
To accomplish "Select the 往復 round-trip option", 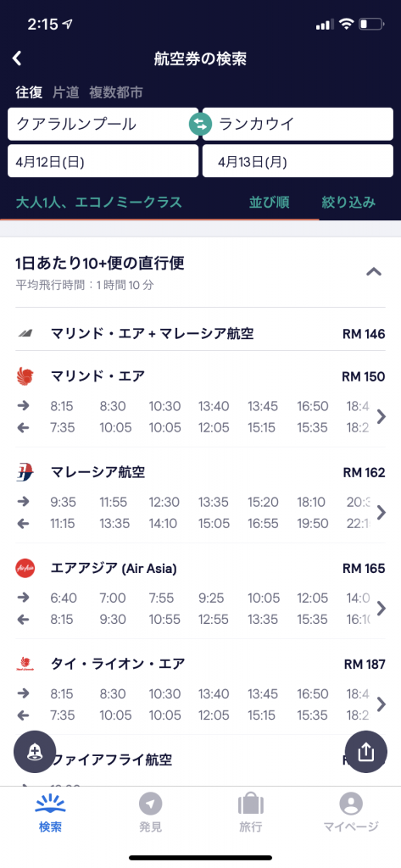I will 29,92.
